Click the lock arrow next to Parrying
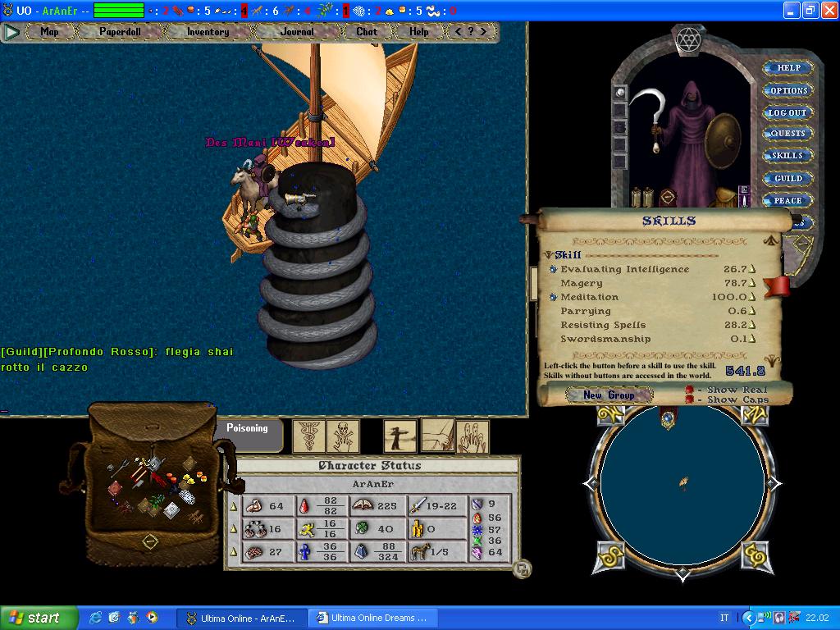840x630 pixels. point(753,311)
